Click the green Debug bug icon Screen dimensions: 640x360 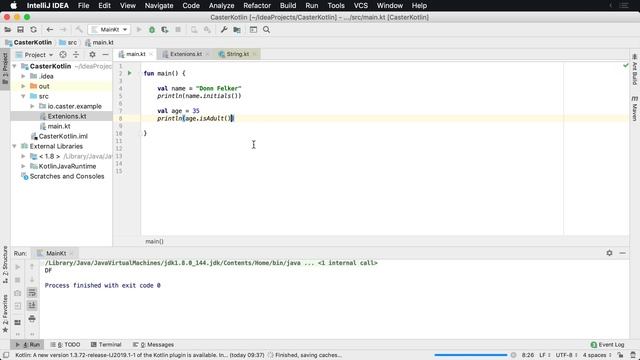pos(152,29)
